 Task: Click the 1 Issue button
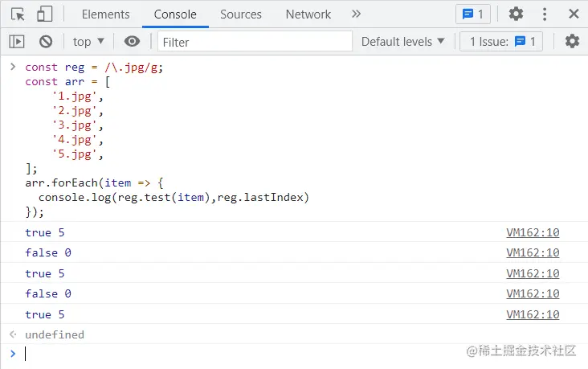click(501, 42)
